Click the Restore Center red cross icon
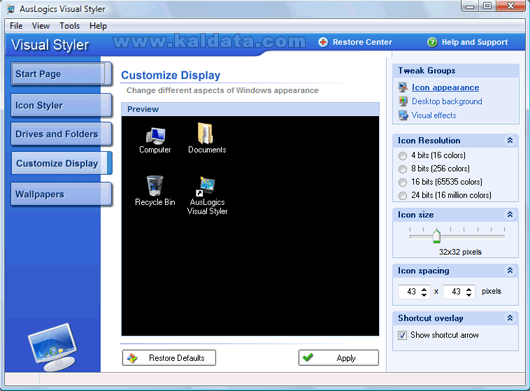The width and height of the screenshot is (530, 391). pyautogui.click(x=323, y=42)
